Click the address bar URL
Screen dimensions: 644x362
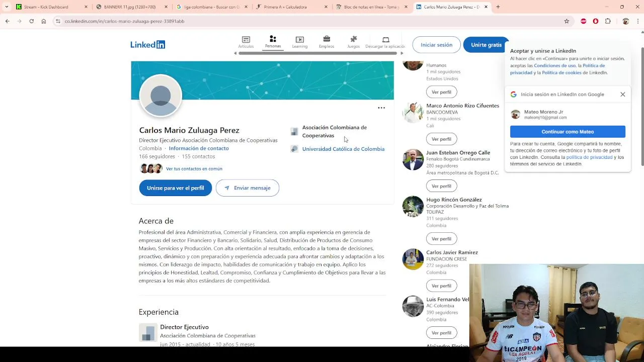coord(124,21)
